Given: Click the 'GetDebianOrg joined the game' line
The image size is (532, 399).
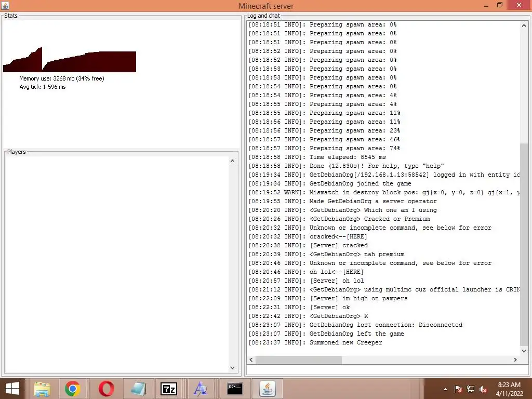Looking at the screenshot, I should 330,183.
